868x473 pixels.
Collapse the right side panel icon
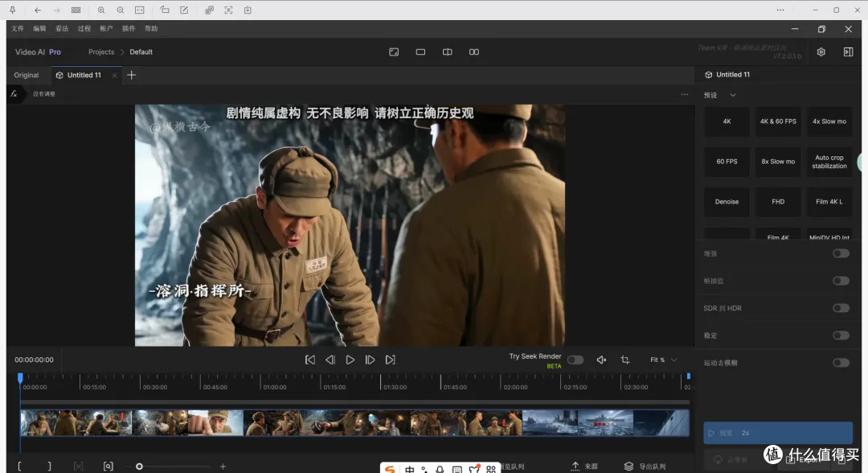coord(848,52)
